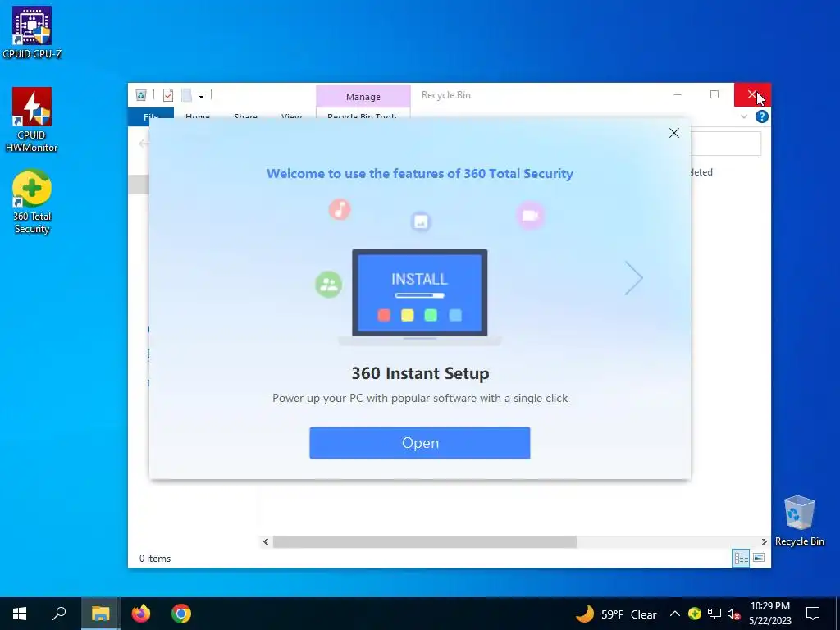Click the muted volume tray icon
This screenshot has height=630, width=840.
coord(733,614)
